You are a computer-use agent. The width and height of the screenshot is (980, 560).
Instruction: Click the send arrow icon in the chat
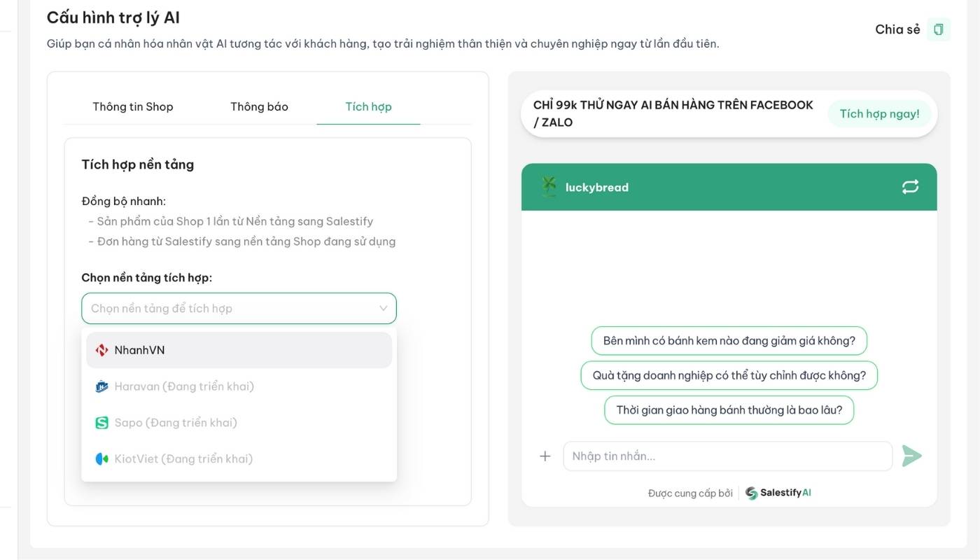point(913,456)
